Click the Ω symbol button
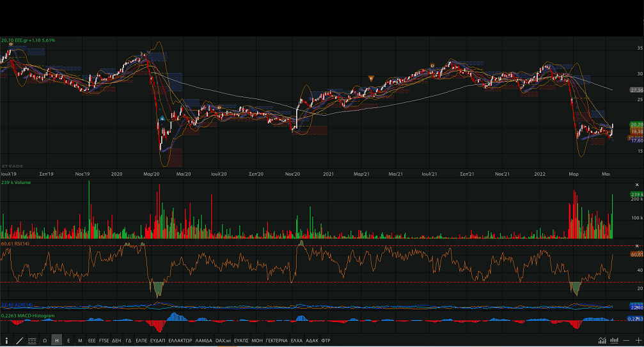Image resolution: width=644 pixels, height=347 pixels. pos(45,341)
